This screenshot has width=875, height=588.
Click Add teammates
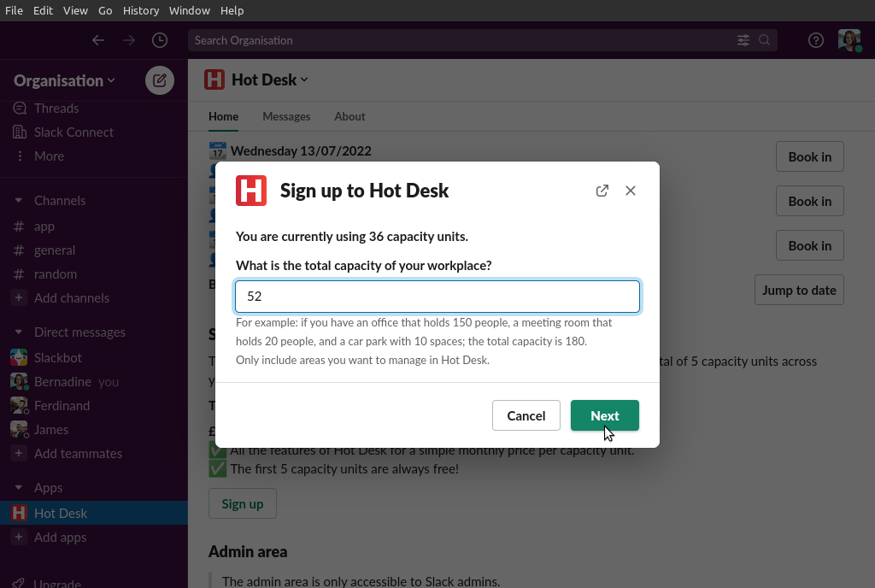tap(78, 454)
